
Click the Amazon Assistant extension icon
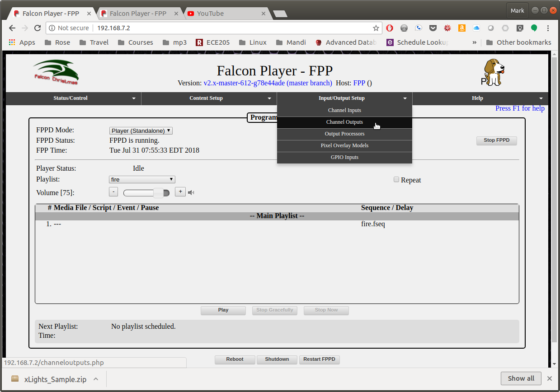point(461,28)
